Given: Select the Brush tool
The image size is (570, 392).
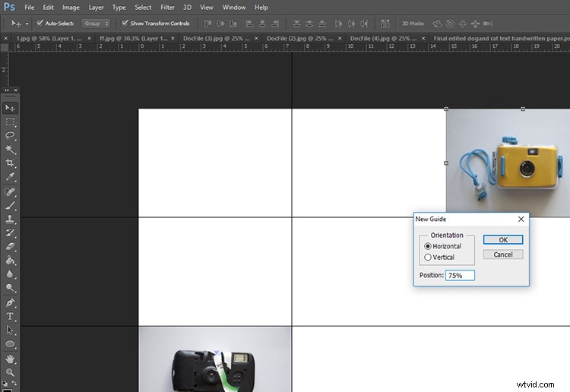Looking at the screenshot, I should click(x=10, y=205).
